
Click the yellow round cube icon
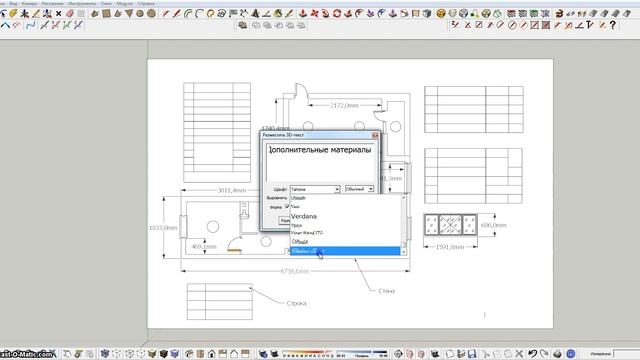click(441, 14)
